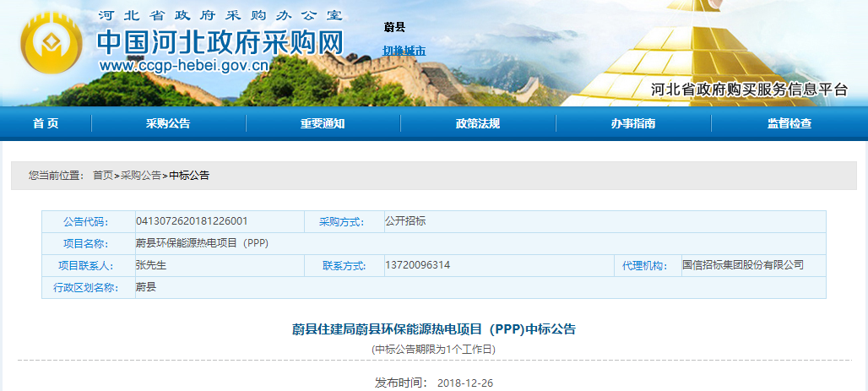The height and width of the screenshot is (391, 868).
Task: Navigate to 监督检查 in the top menu
Action: (789, 123)
